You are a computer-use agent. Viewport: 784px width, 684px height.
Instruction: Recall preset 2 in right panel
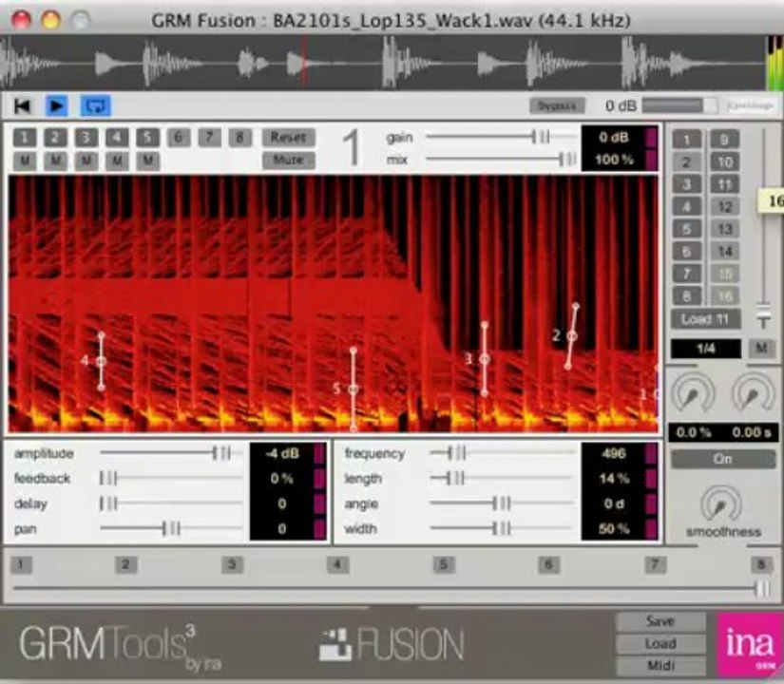point(686,162)
